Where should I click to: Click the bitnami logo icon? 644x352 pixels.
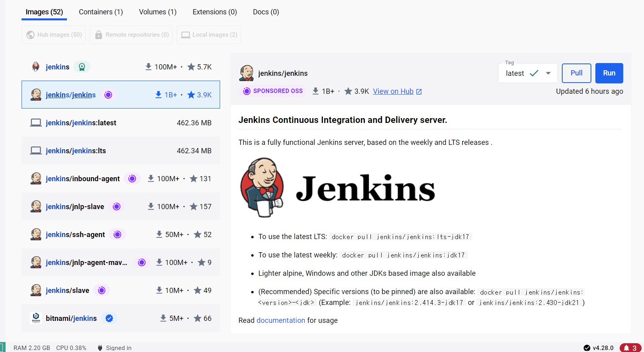(x=36, y=318)
